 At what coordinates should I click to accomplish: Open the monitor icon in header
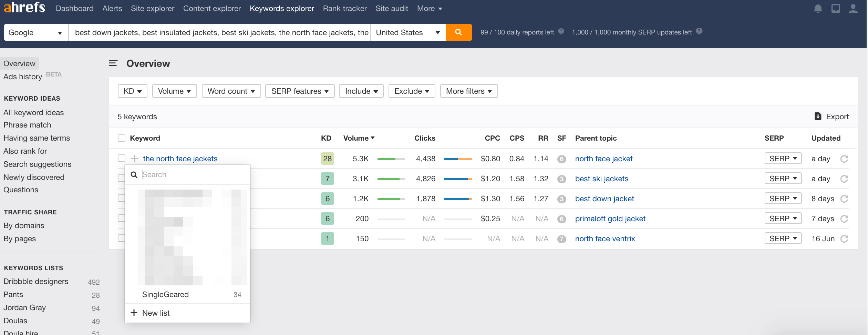coord(836,8)
